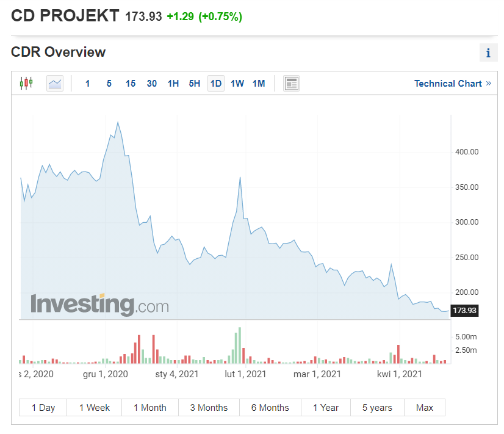Click the sty 4, 2021 date label
504x434 pixels.
pos(177,374)
